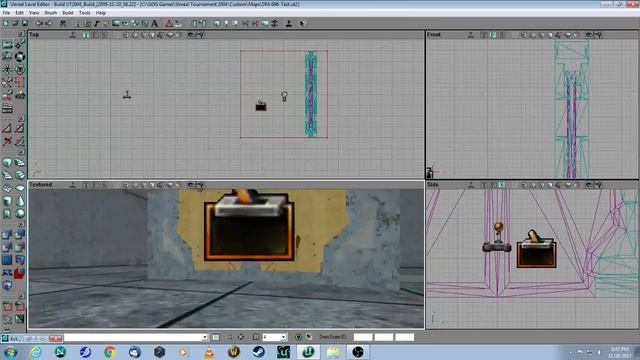Open the Animation browser 'A' icon
Screen dimensions: 640x360
pyautogui.click(x=155, y=24)
